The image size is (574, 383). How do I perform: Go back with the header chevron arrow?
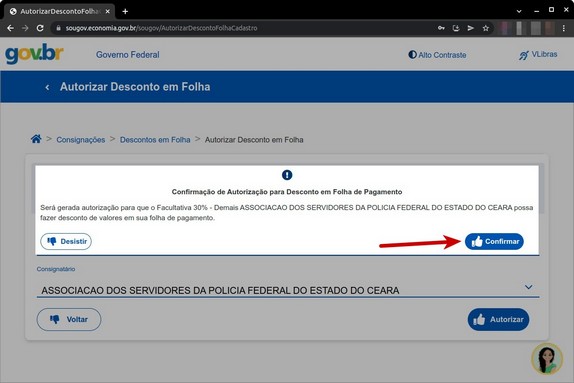pos(47,87)
